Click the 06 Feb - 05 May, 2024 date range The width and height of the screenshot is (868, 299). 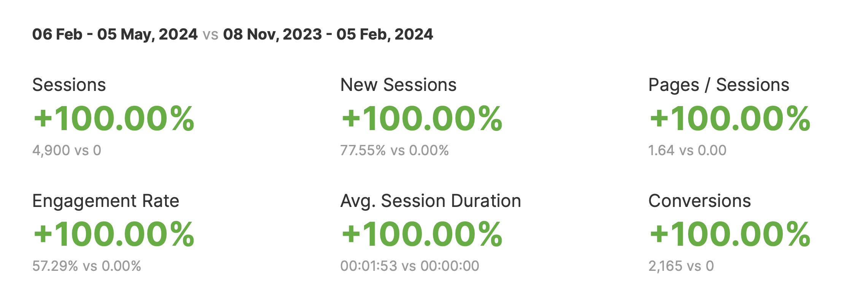[x=115, y=34]
